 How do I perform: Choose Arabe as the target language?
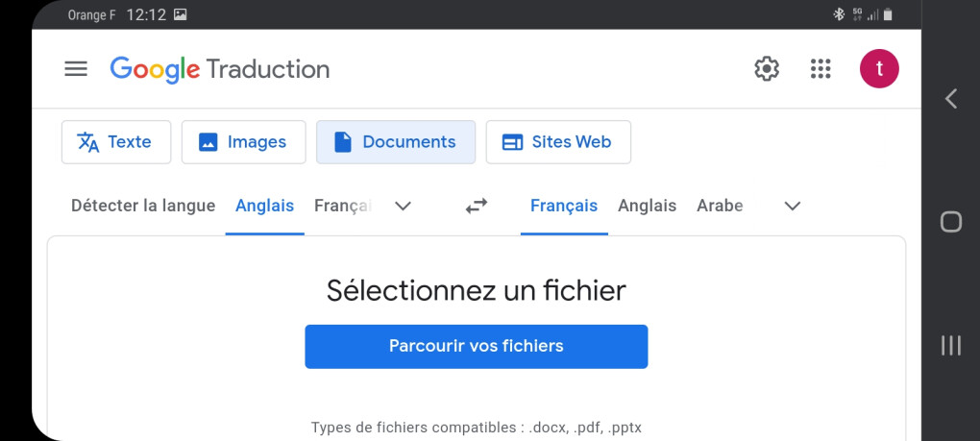point(720,206)
